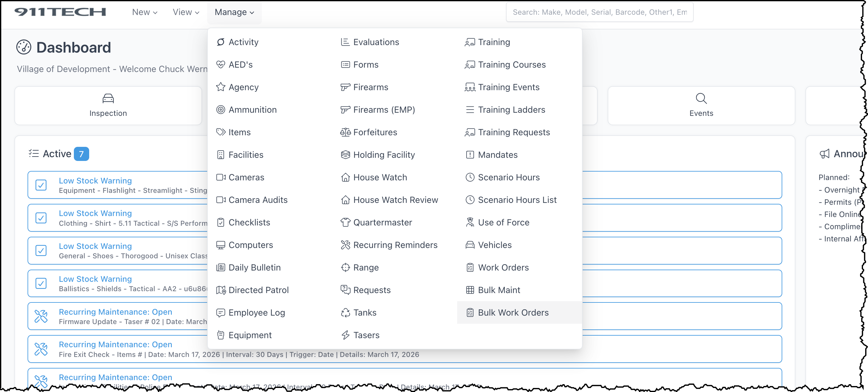Viewport: 868px width, 392px height.
Task: Check the Ballistics Shields Low Stock checkbox
Action: coord(41,283)
